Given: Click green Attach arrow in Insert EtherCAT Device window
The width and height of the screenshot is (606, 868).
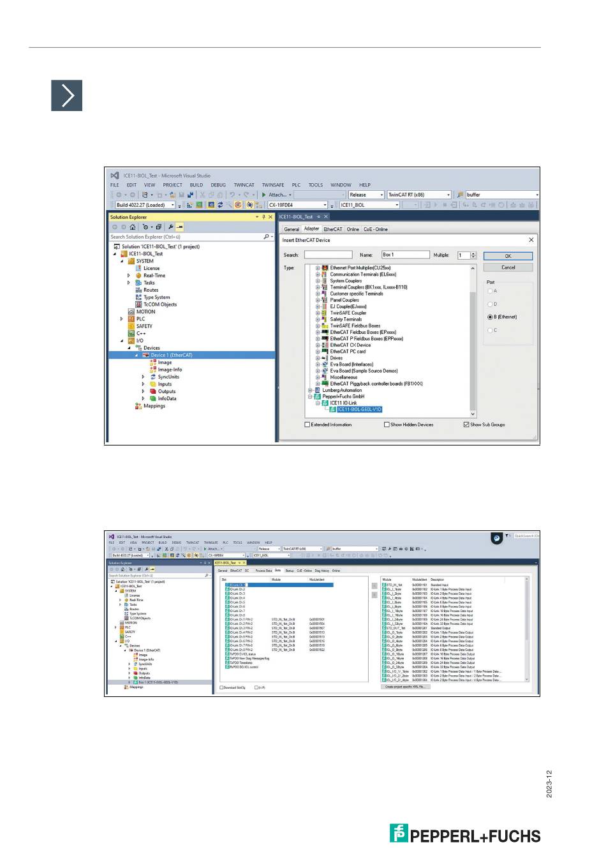Looking at the screenshot, I should coord(263,195).
